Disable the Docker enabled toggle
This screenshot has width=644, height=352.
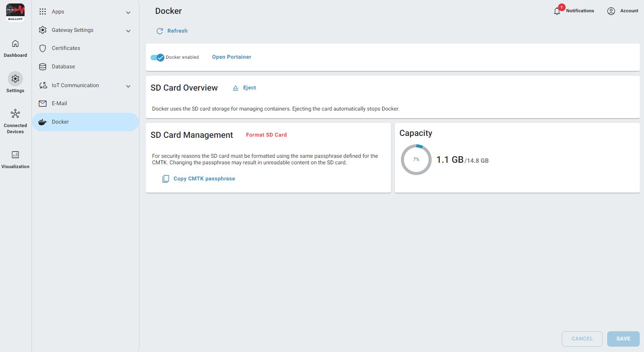[157, 58]
